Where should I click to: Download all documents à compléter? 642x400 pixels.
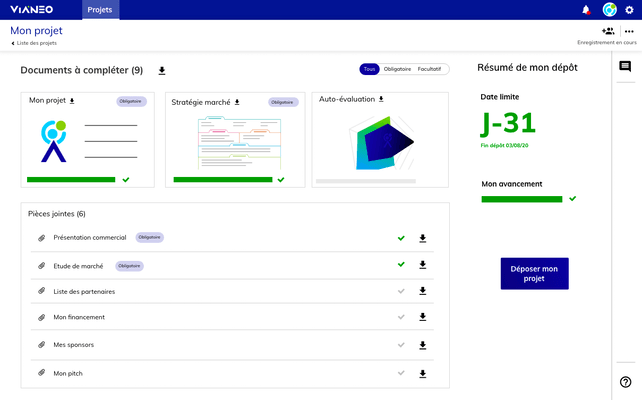coord(162,70)
